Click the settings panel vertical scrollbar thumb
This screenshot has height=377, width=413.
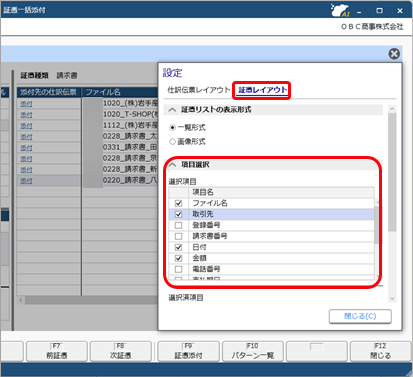click(x=392, y=172)
